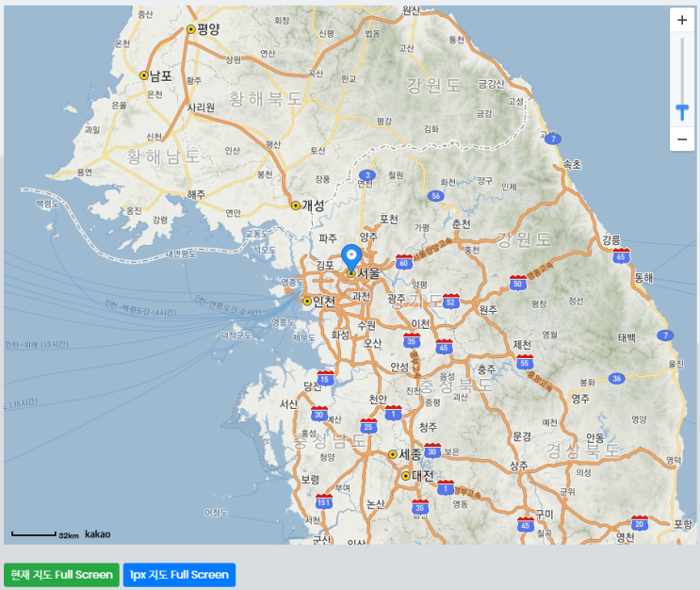The image size is (700, 590).
Task: Click the zoom in plus button
Action: tap(682, 20)
